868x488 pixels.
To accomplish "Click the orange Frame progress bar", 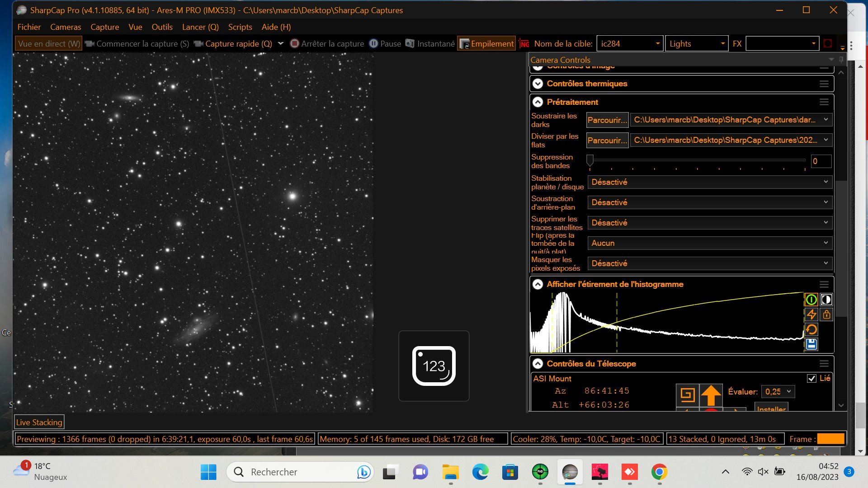I will pos(831,439).
